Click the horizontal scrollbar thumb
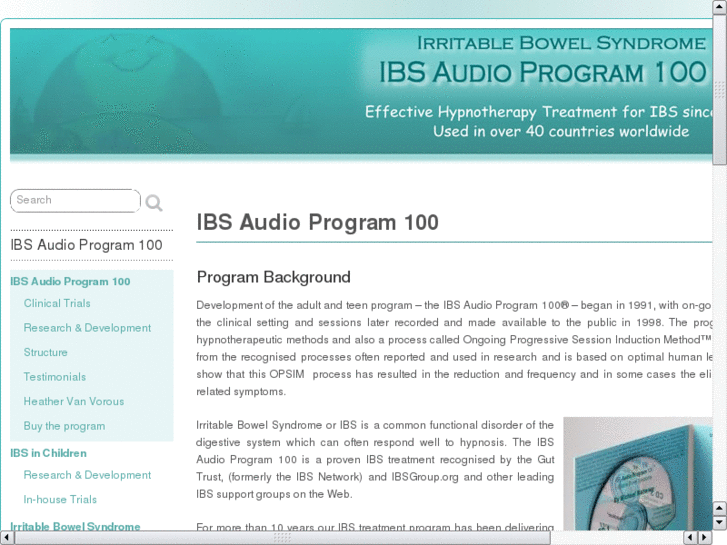Viewport: 727px width, 545px height. pos(282,538)
